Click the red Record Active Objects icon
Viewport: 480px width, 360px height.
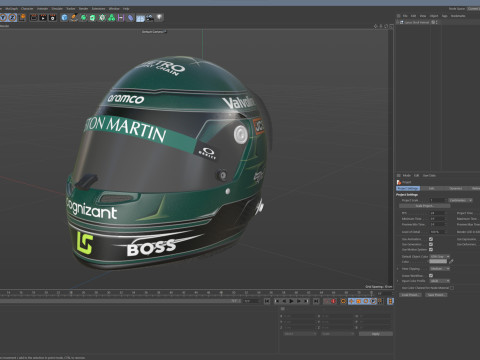click(326, 301)
